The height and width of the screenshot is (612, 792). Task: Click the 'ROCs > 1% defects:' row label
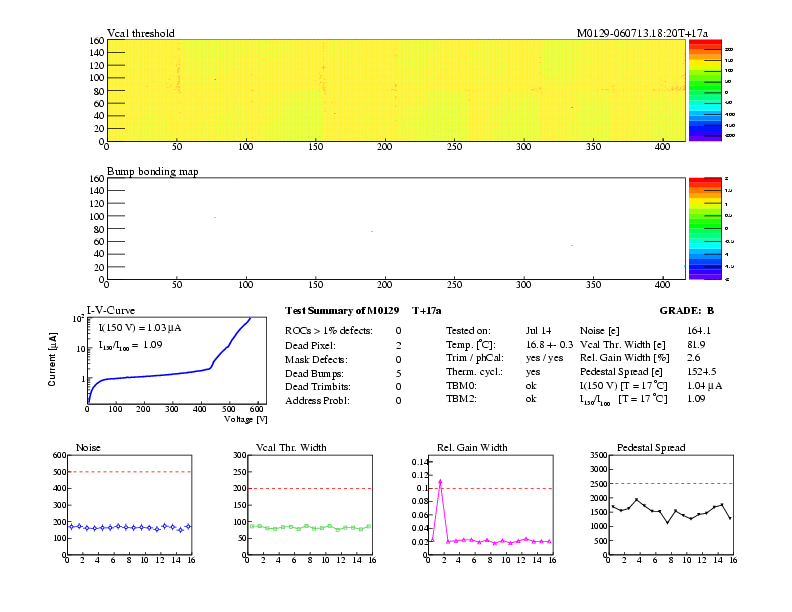click(x=329, y=331)
